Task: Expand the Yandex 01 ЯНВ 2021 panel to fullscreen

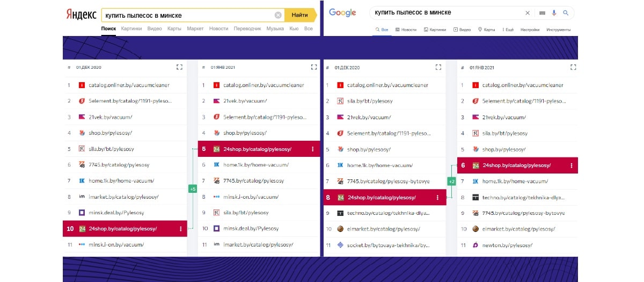Action: click(x=314, y=67)
